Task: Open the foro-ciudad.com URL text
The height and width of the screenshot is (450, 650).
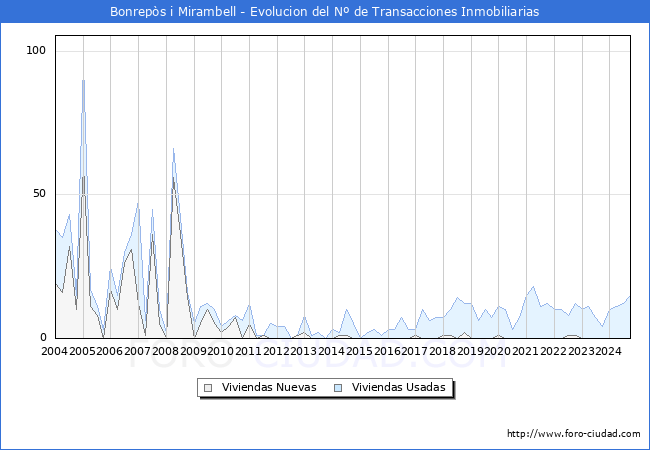Action: coord(574,433)
